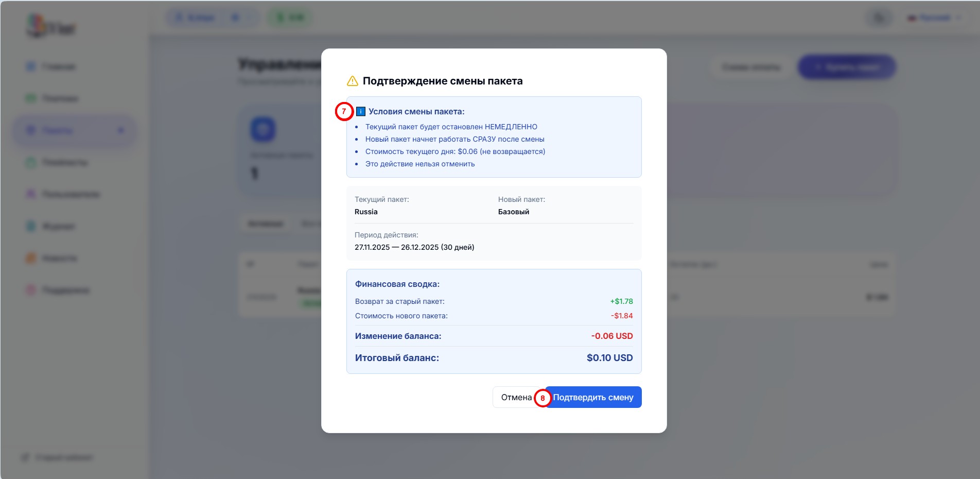980x479 pixels.
Task: Click the round icon button left of the language selector
Action: tap(880, 18)
